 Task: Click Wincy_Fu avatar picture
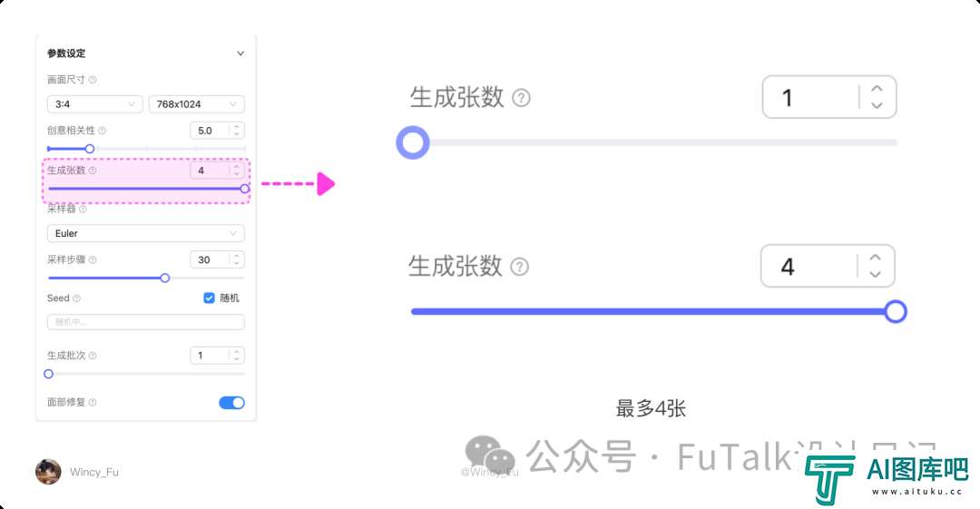click(48, 472)
